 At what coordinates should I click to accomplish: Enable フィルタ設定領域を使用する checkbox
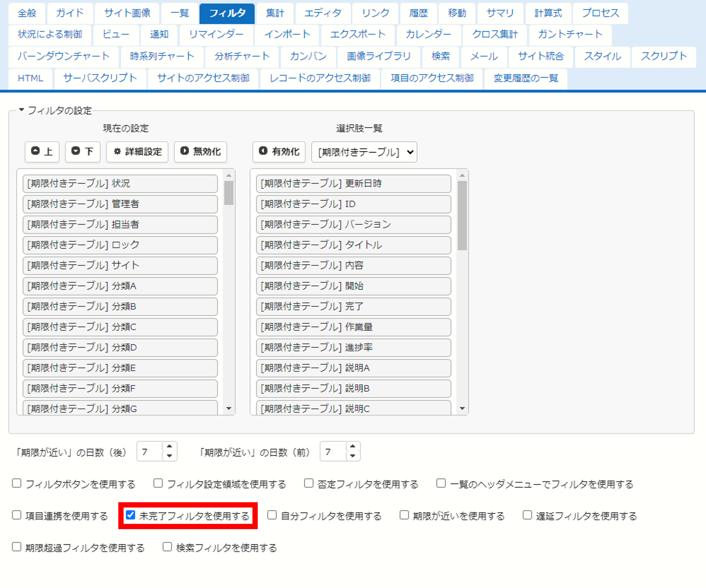(158, 484)
